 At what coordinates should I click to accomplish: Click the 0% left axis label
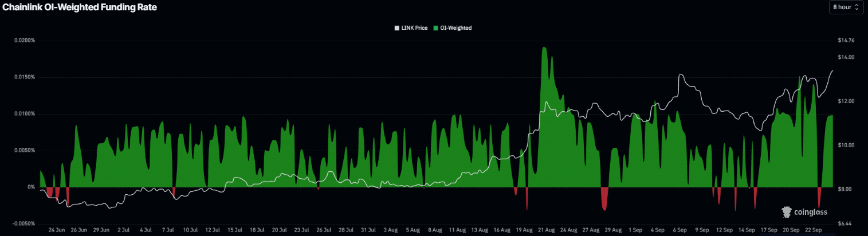pyautogui.click(x=31, y=187)
